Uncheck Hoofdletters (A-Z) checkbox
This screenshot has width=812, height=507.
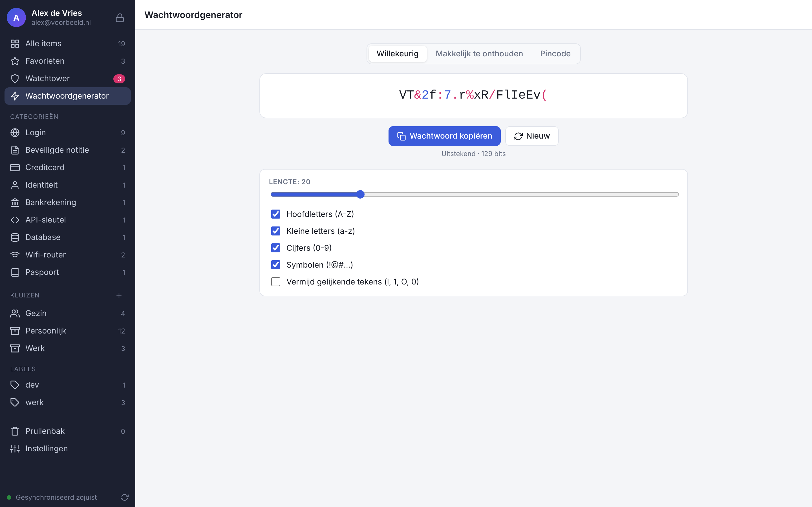pos(275,214)
